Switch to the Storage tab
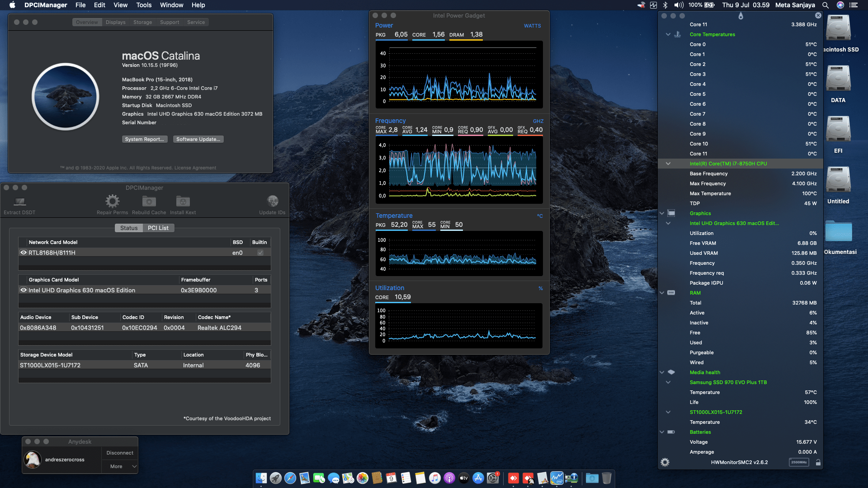The width and height of the screenshot is (868, 488). click(x=142, y=22)
